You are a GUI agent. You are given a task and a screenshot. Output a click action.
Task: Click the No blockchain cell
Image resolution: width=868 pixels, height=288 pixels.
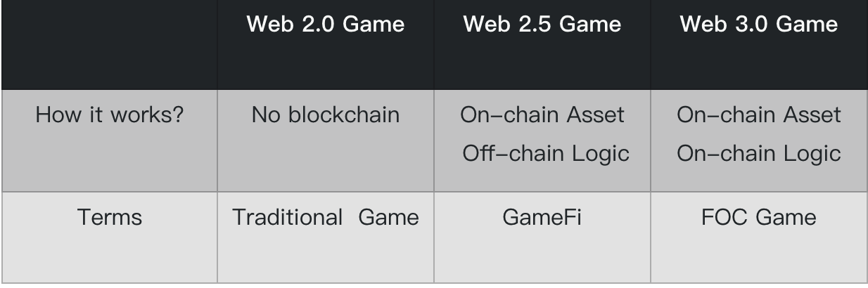(x=325, y=114)
